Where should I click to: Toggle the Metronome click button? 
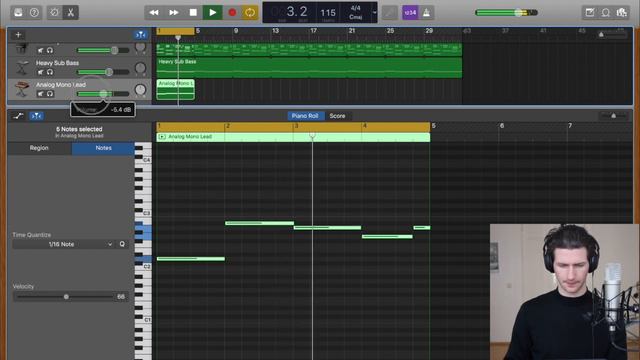tap(426, 13)
